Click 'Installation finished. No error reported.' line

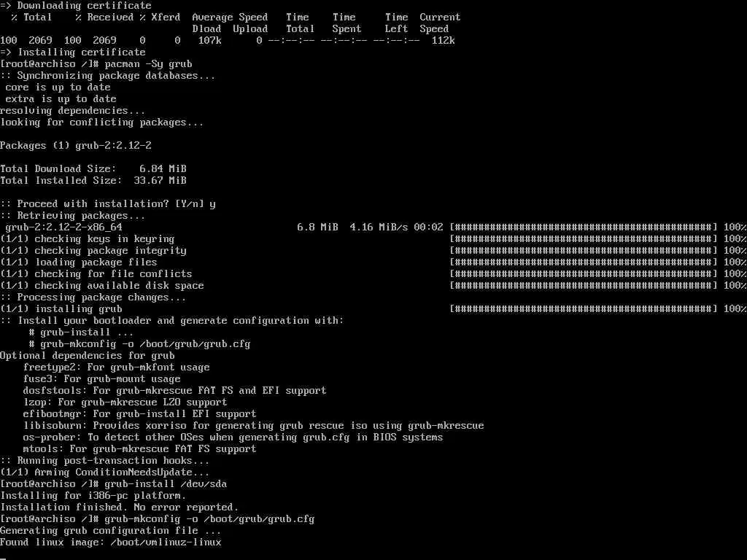[x=120, y=507]
